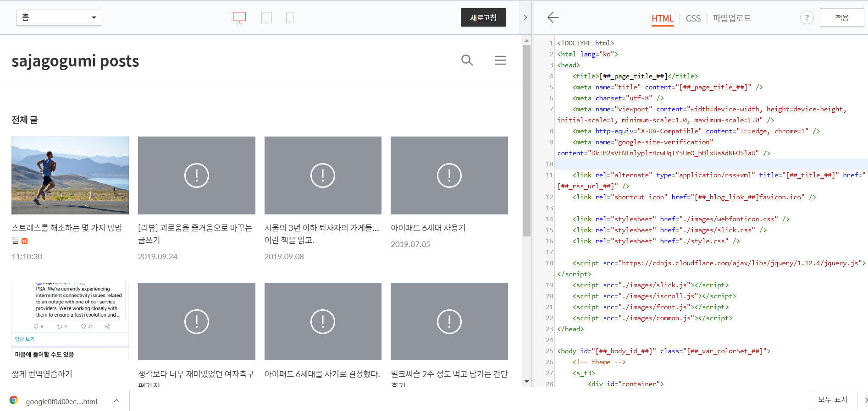Open the post [리뷰] 괴로움을 즐거움으로 바꾸는 글쓰기
Viewport: 868px width, 411px height.
coord(195,234)
